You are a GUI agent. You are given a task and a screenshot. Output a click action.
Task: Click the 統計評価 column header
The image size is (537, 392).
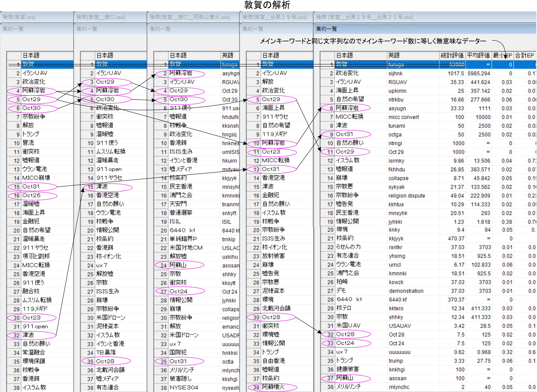452,56
